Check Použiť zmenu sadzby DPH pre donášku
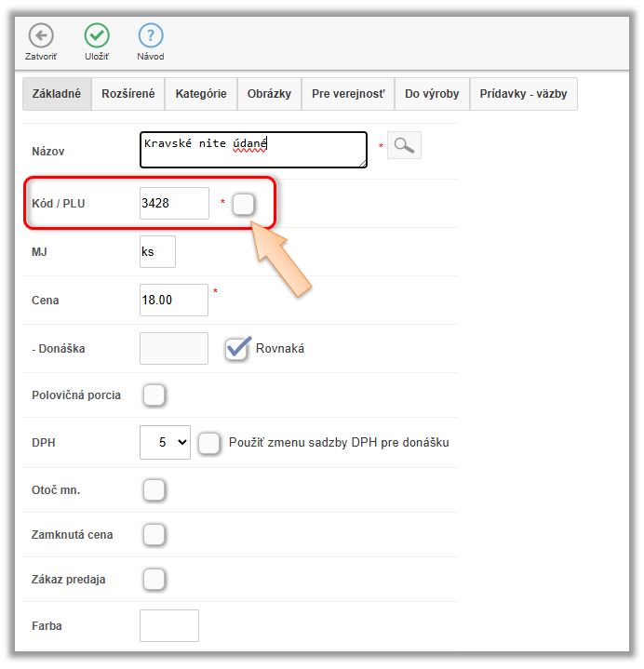Screen dimensions: 644x669 click(210, 443)
